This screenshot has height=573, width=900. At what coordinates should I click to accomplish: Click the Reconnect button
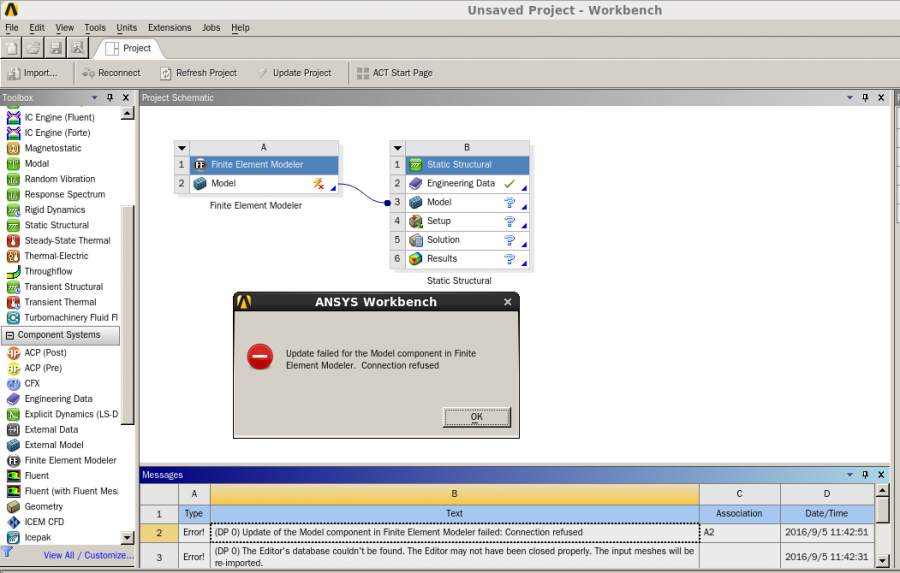(111, 73)
